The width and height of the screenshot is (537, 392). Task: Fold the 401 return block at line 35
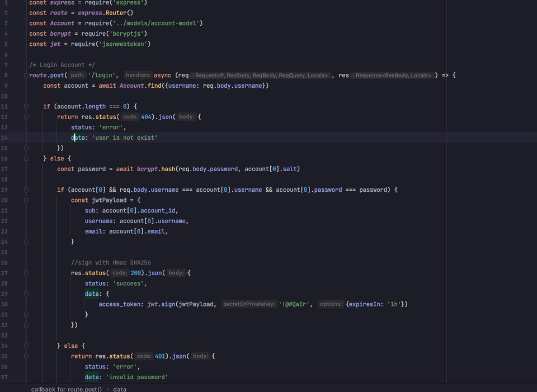pos(26,356)
